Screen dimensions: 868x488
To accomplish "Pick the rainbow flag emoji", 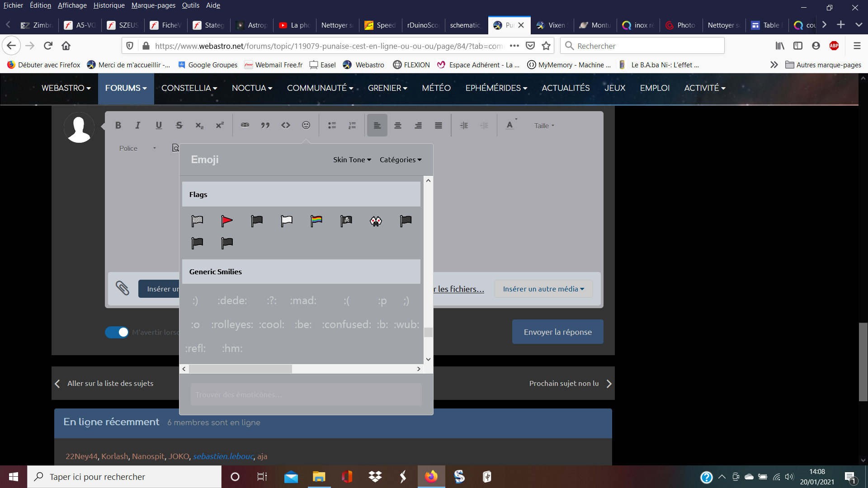I will [316, 221].
